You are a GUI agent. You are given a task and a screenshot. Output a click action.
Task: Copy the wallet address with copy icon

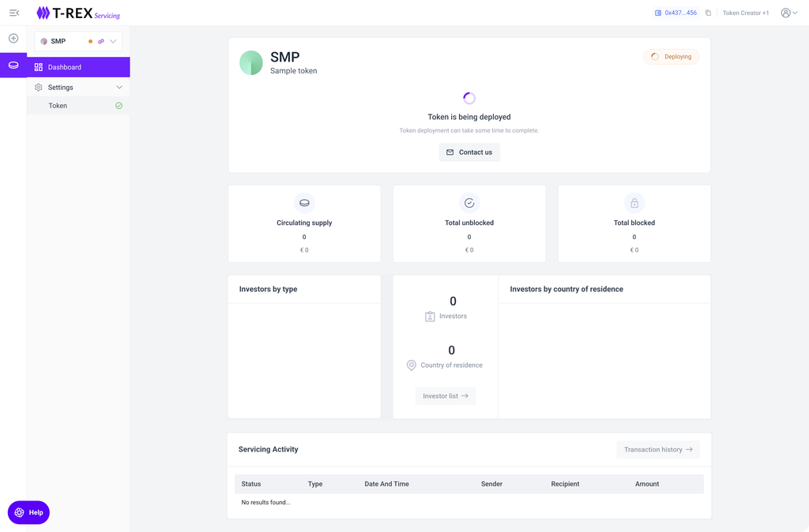[709, 13]
